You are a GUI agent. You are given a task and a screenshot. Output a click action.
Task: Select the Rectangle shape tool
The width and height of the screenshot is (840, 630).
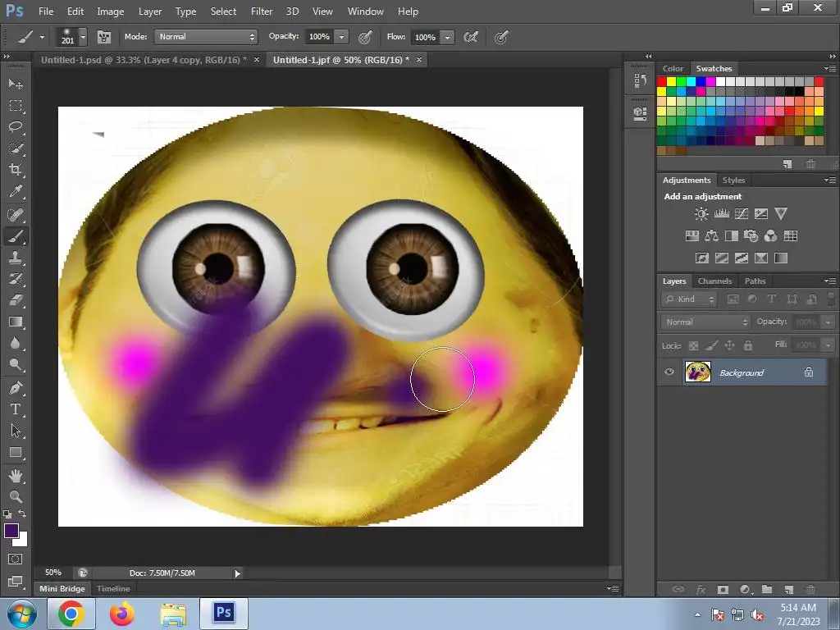pyautogui.click(x=16, y=453)
